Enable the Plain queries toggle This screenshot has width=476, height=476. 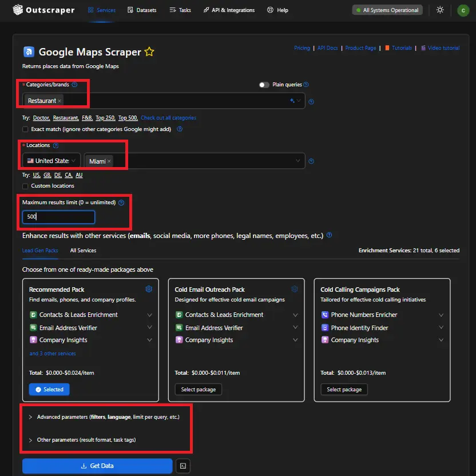pos(264,85)
